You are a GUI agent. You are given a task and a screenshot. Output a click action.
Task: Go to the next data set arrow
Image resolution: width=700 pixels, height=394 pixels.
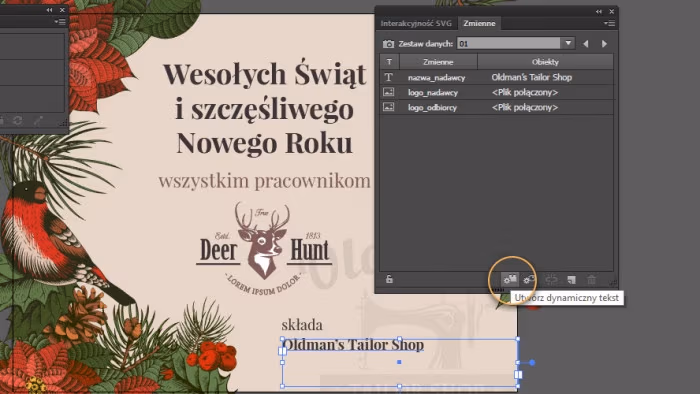point(604,44)
